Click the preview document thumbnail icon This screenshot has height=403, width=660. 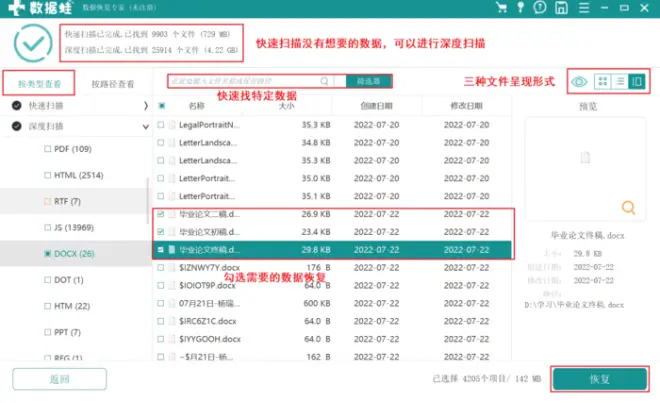pos(585,158)
